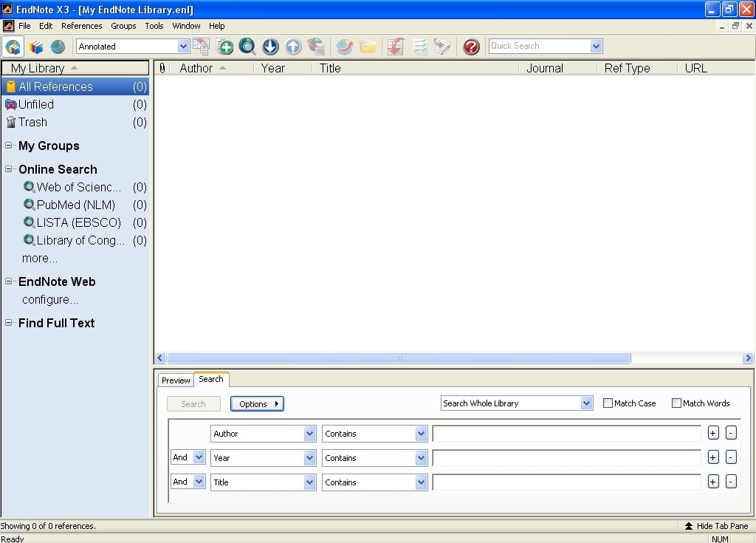
Task: Click the configure... EndNote Web link
Action: pyautogui.click(x=49, y=300)
